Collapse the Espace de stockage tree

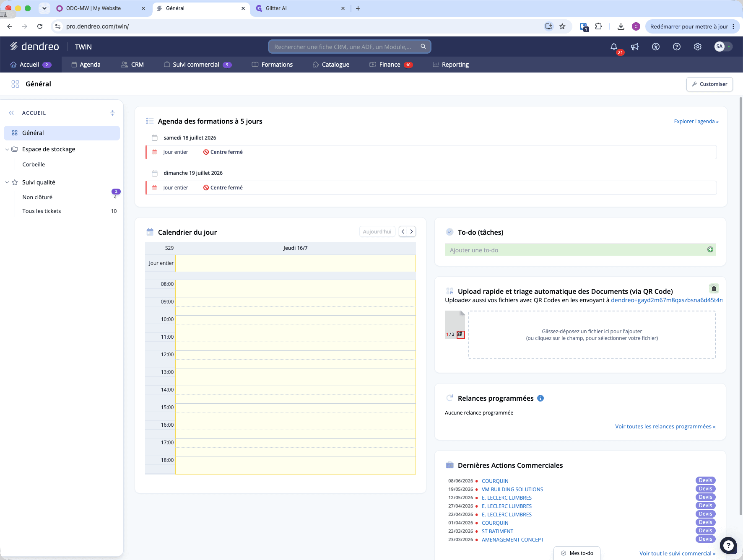7,149
